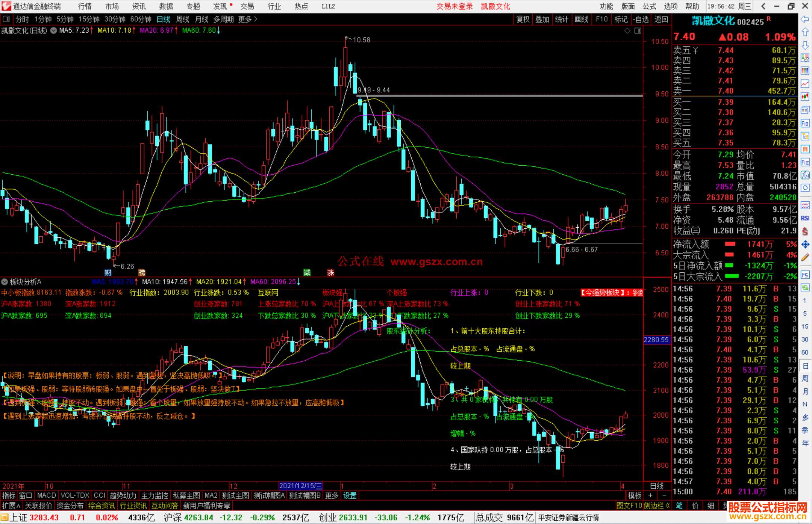Open the 功能 menu

(x=606, y=6)
